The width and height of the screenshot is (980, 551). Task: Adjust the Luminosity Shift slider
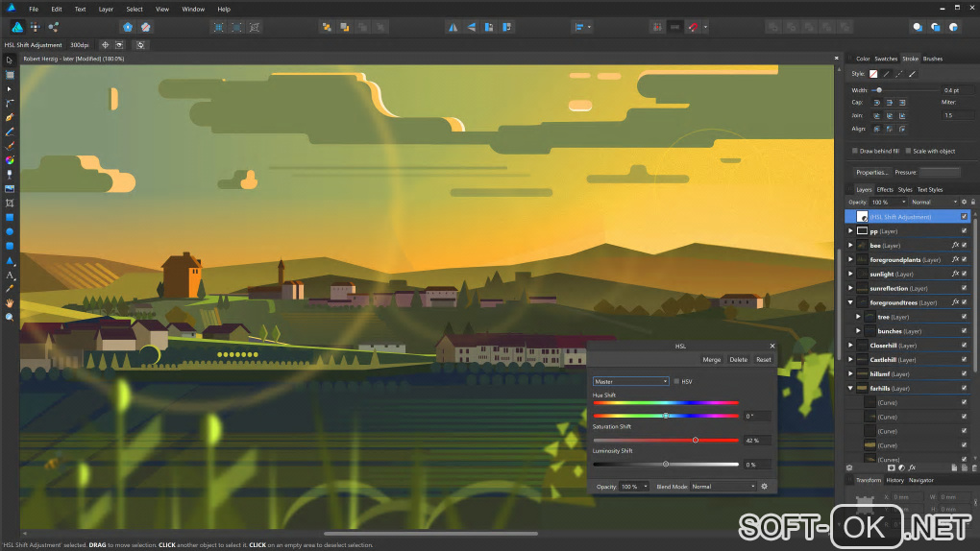pyautogui.click(x=666, y=465)
